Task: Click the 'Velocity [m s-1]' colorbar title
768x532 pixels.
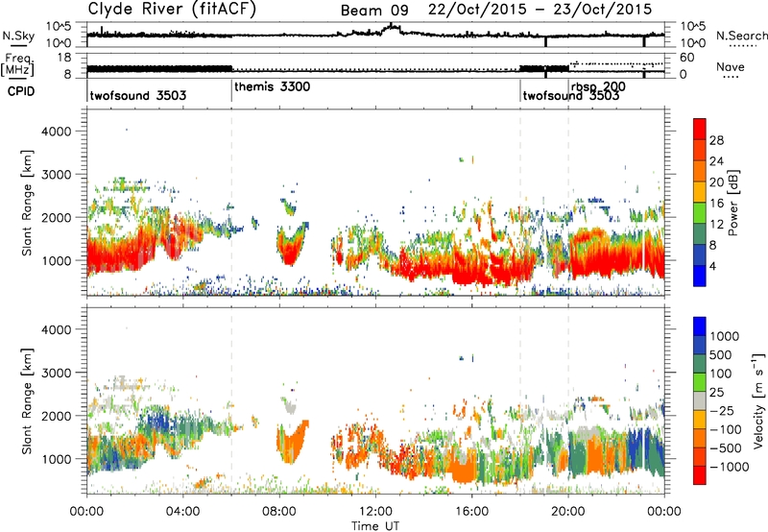Action: point(758,400)
